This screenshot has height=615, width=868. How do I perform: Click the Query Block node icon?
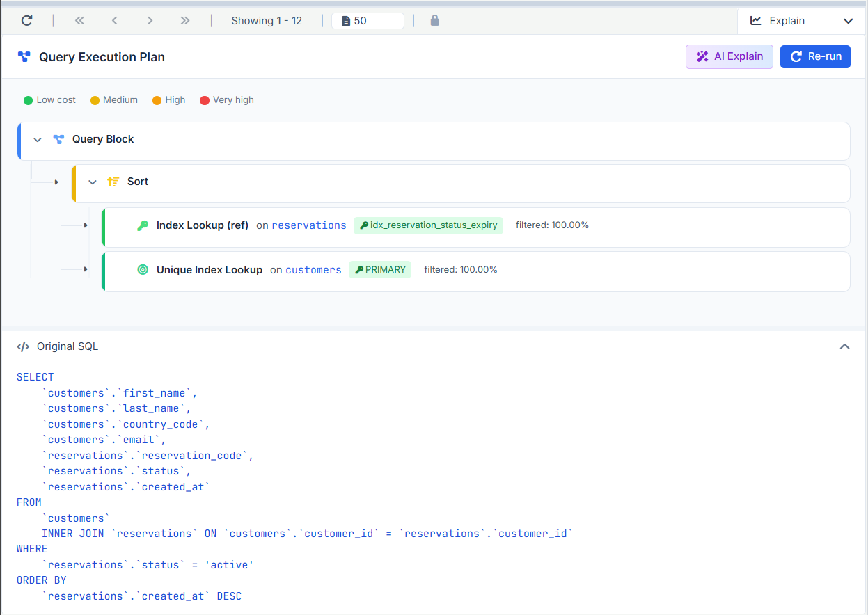tap(59, 139)
